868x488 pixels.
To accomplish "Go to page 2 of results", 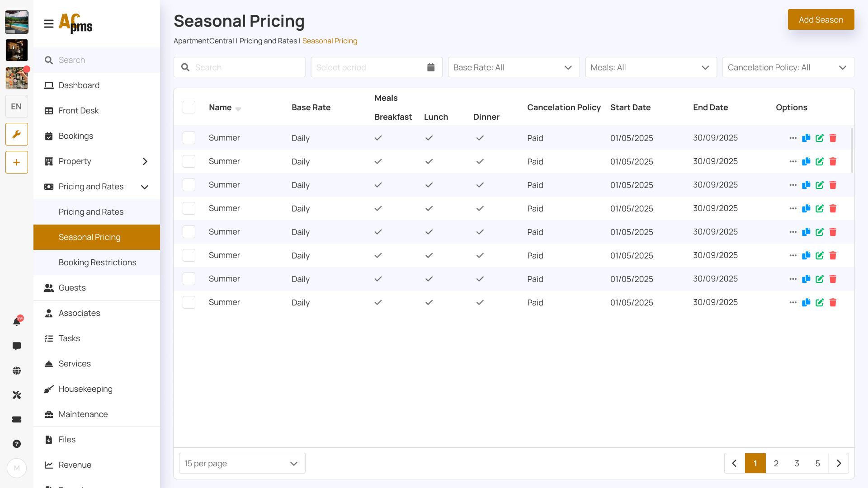I will click(x=776, y=463).
